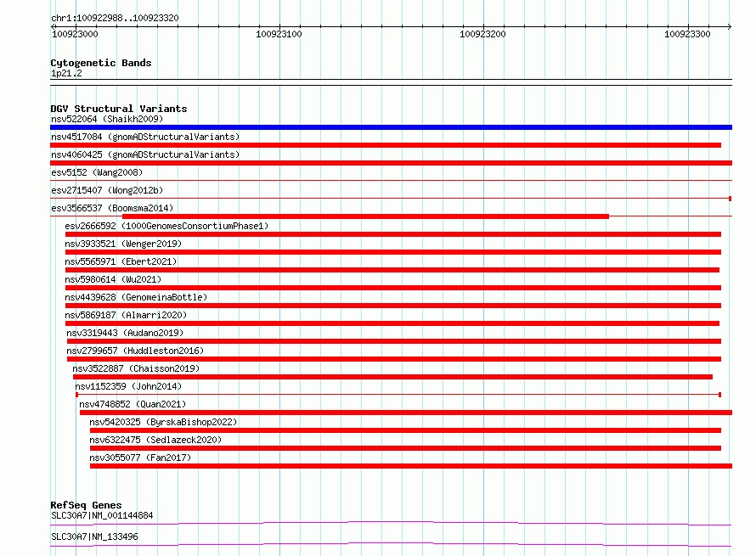This screenshot has height=556, width=756.
Task: Click the 1p21.2 cytoband label
Action: click(x=66, y=73)
